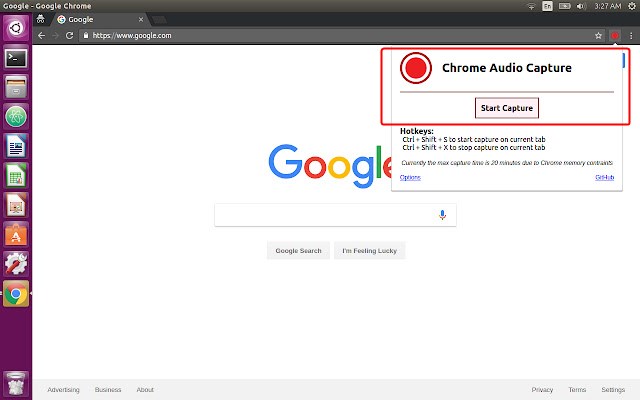640x400 pixels.
Task: Click the 'Ctrl + Shift + X to stop capture' line
Action: click(473, 148)
